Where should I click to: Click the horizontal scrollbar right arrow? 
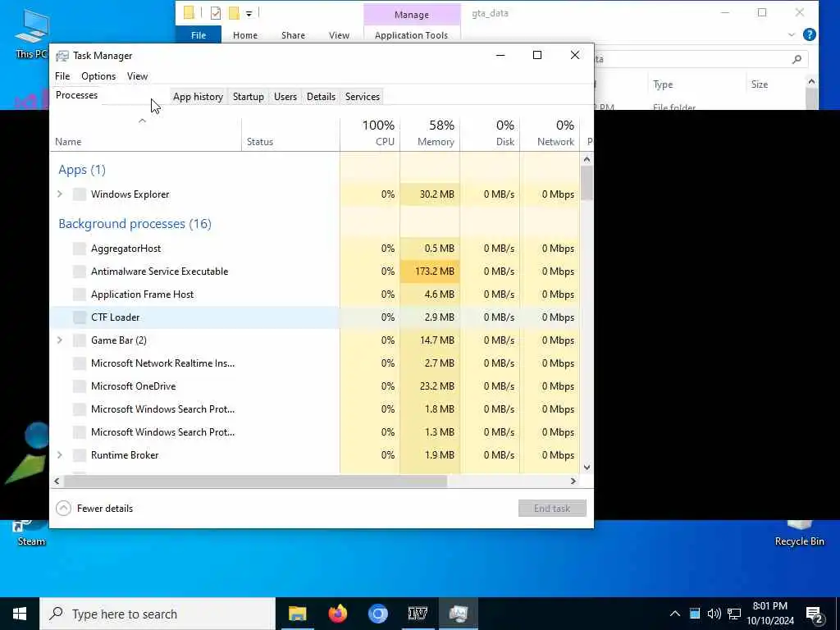(x=573, y=481)
